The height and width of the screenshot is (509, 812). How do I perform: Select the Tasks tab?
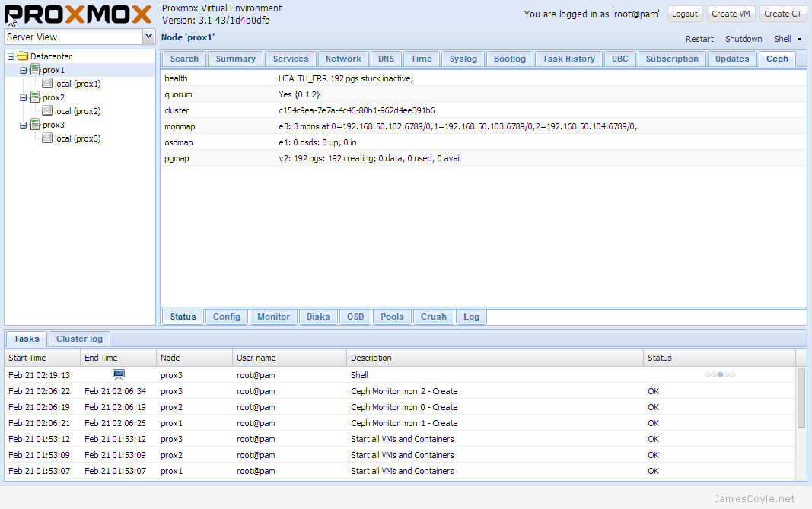[x=27, y=339]
